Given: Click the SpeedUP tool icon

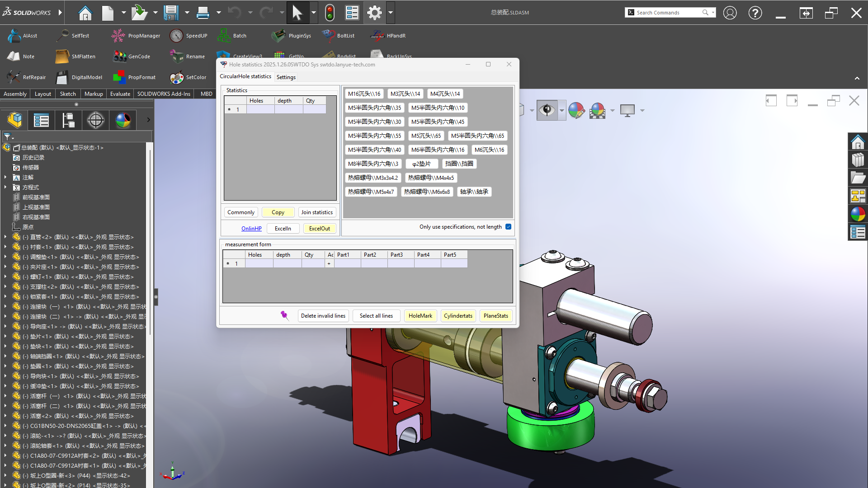Looking at the screenshot, I should (x=176, y=36).
